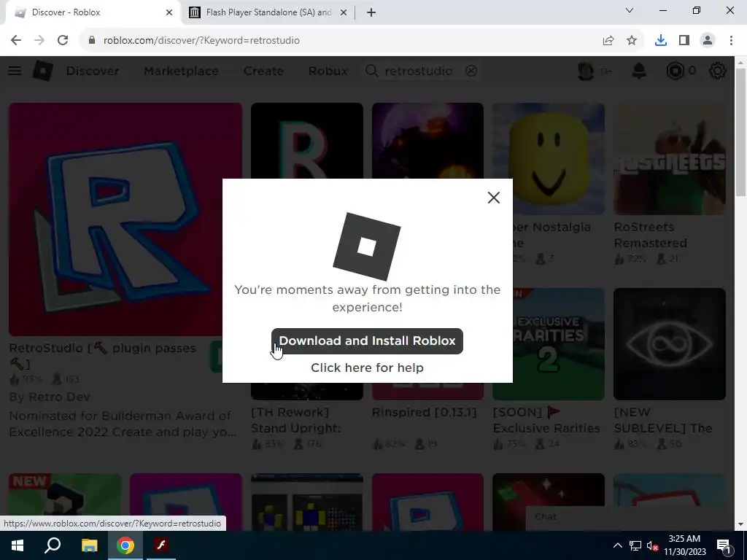747x560 pixels.
Task: Open the Create nav item
Action: tap(263, 71)
